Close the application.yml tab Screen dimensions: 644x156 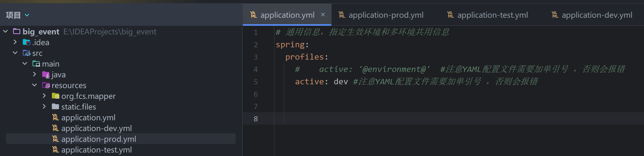click(323, 15)
